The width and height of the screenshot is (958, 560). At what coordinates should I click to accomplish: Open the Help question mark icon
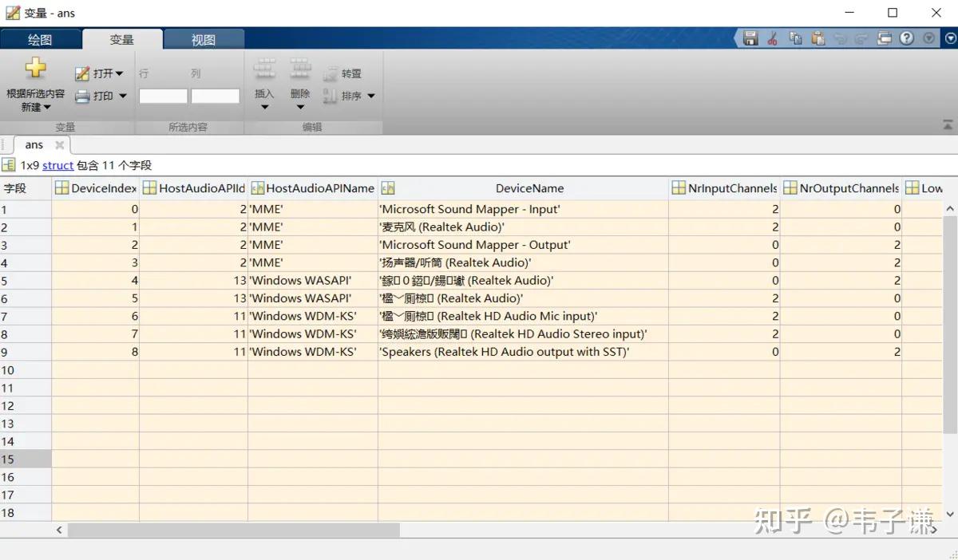[908, 37]
